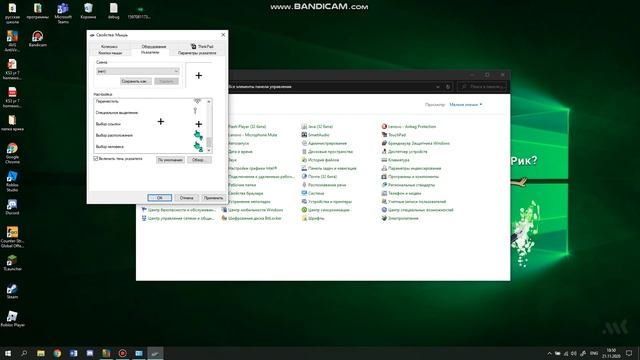
Task: Click pointer list scrollbar up arrow
Action: coord(209,101)
